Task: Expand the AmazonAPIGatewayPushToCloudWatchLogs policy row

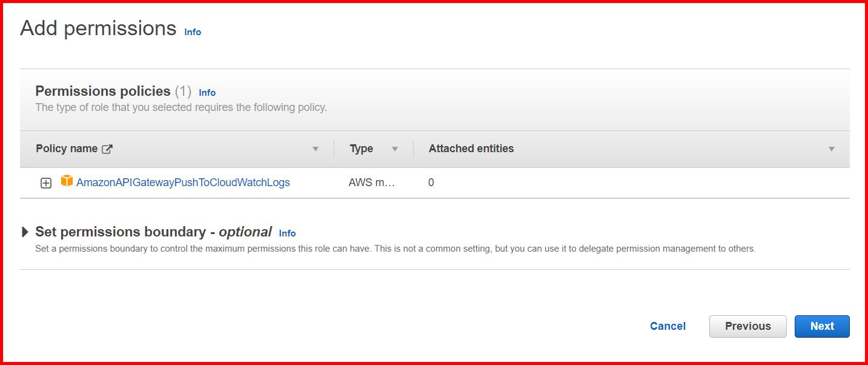Action: (46, 182)
